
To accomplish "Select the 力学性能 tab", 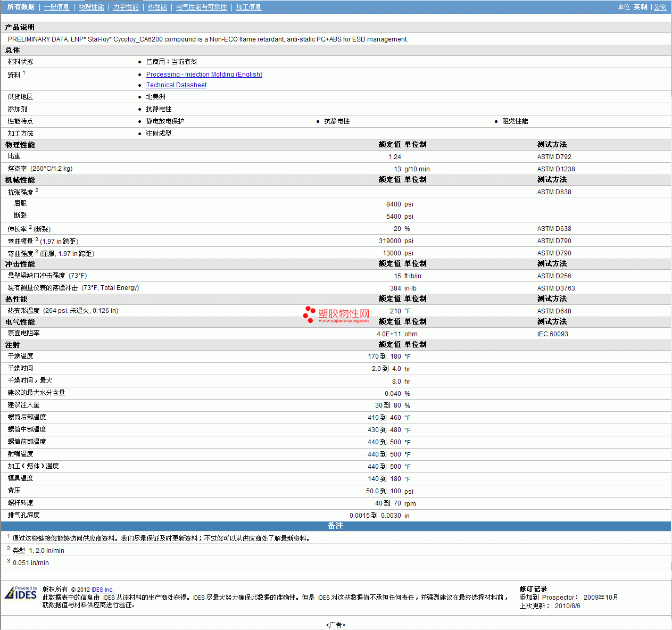I will 126,7.
